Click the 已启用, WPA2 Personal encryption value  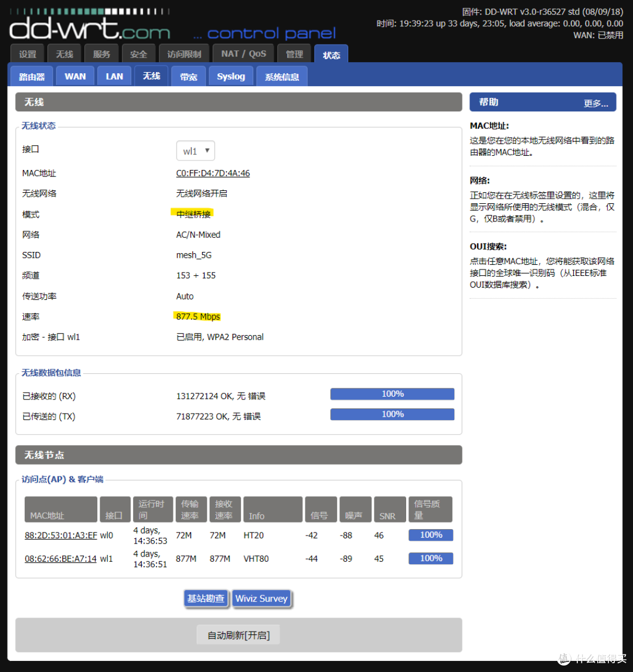pyautogui.click(x=220, y=337)
